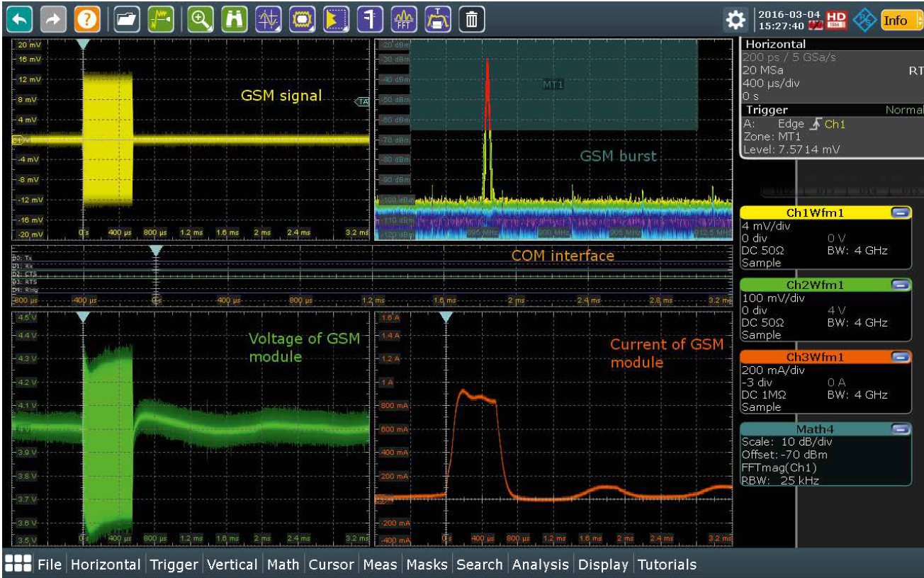Open the help question mark icon
924x578 pixels.
(86, 20)
